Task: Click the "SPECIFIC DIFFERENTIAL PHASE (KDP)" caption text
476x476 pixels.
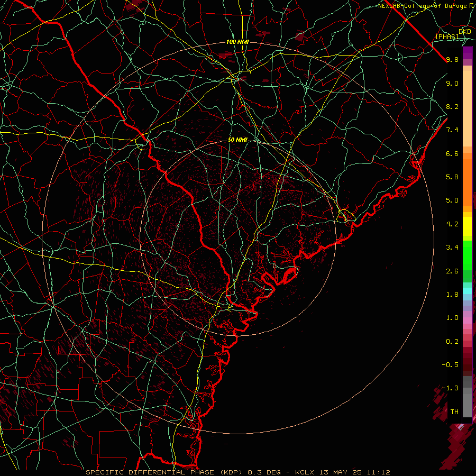Action: [165, 472]
